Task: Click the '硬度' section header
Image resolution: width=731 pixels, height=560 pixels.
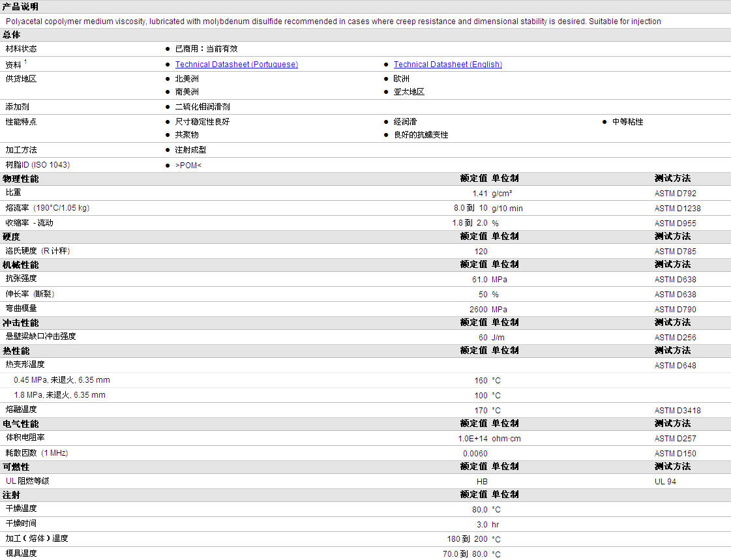Action: click(x=12, y=237)
